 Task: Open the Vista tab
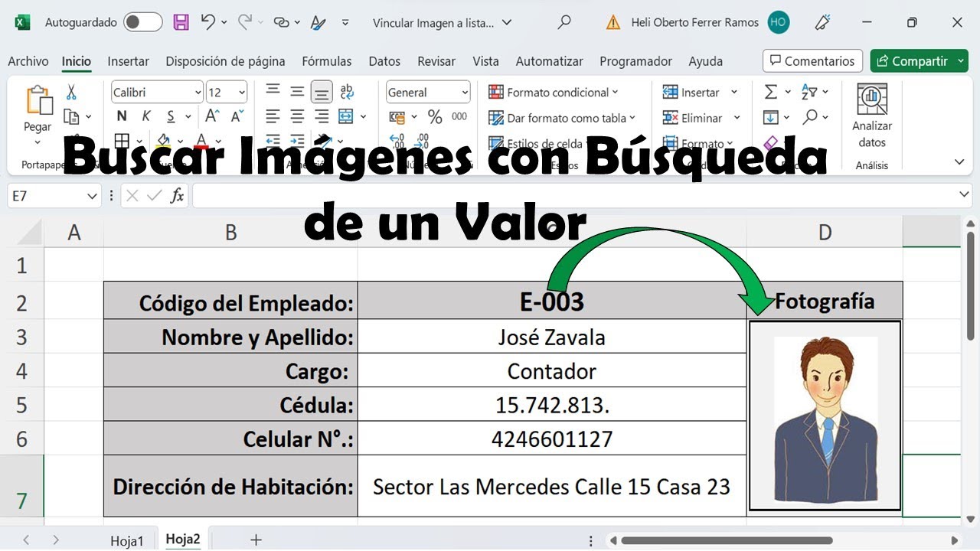point(485,61)
